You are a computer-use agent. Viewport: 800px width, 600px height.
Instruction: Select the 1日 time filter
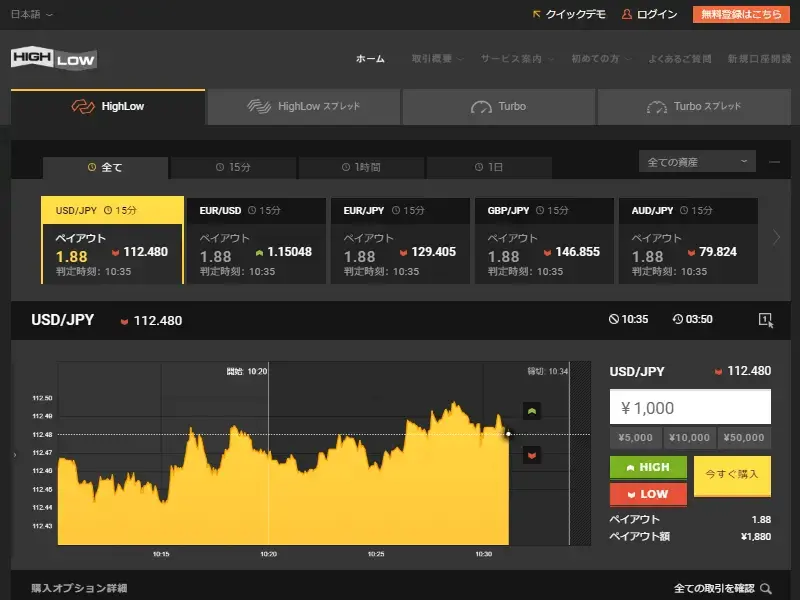489,167
